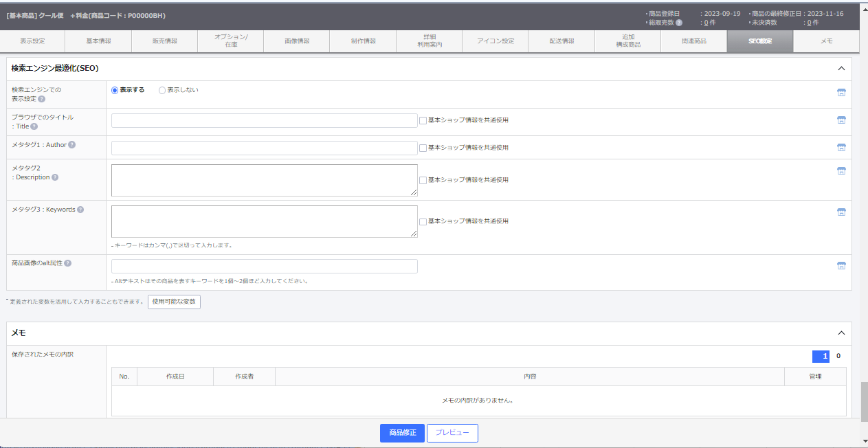
Task: Click shop icon in 検索エンジンでの表示設定 row
Action: (x=841, y=93)
